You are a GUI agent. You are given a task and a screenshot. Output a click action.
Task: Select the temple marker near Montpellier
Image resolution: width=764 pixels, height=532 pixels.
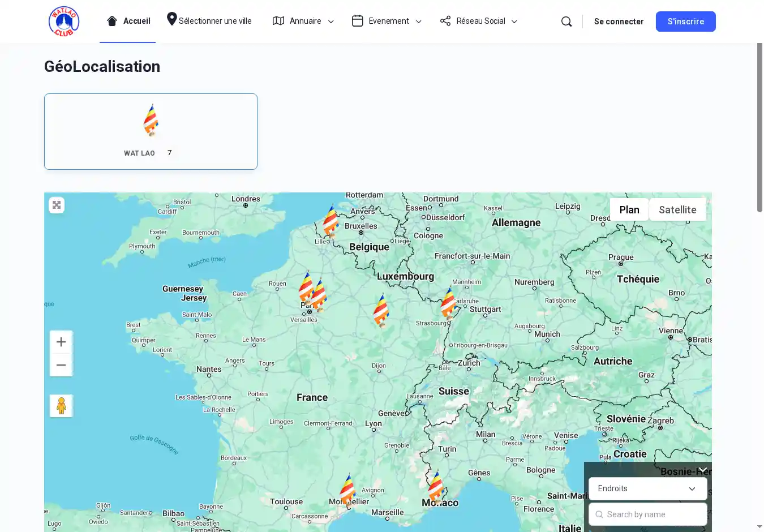click(x=347, y=489)
